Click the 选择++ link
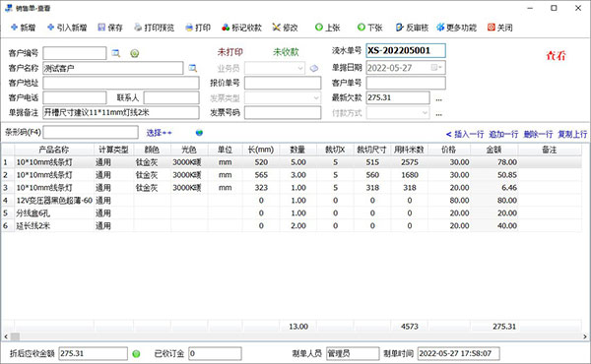 click(x=159, y=133)
